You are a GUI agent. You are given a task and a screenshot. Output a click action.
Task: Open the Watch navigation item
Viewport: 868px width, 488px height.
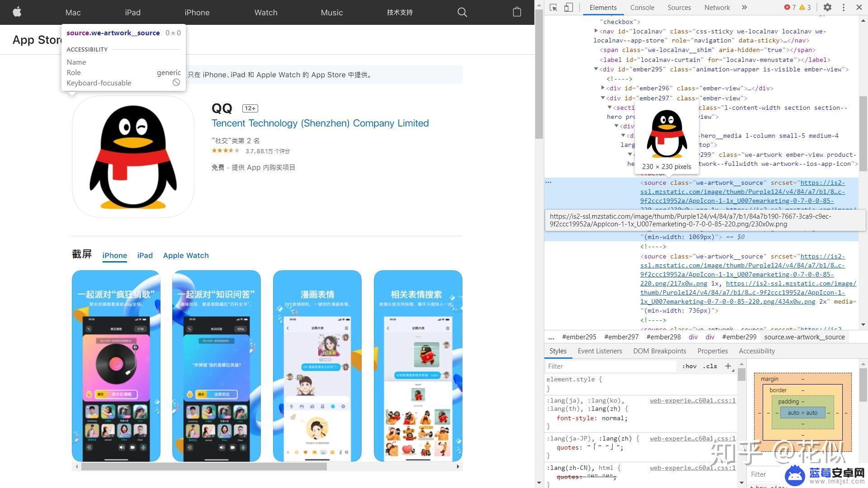point(266,12)
